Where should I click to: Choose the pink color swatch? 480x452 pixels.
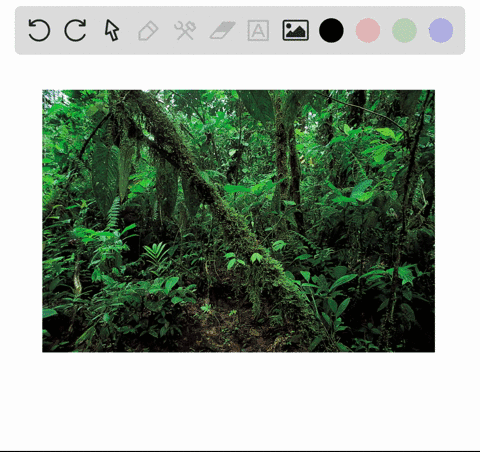click(x=368, y=30)
